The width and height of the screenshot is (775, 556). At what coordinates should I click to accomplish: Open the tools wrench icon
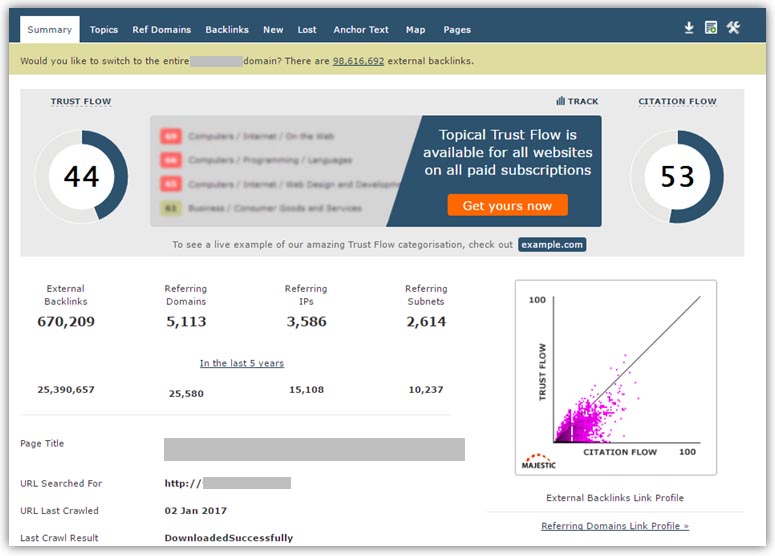click(x=733, y=28)
